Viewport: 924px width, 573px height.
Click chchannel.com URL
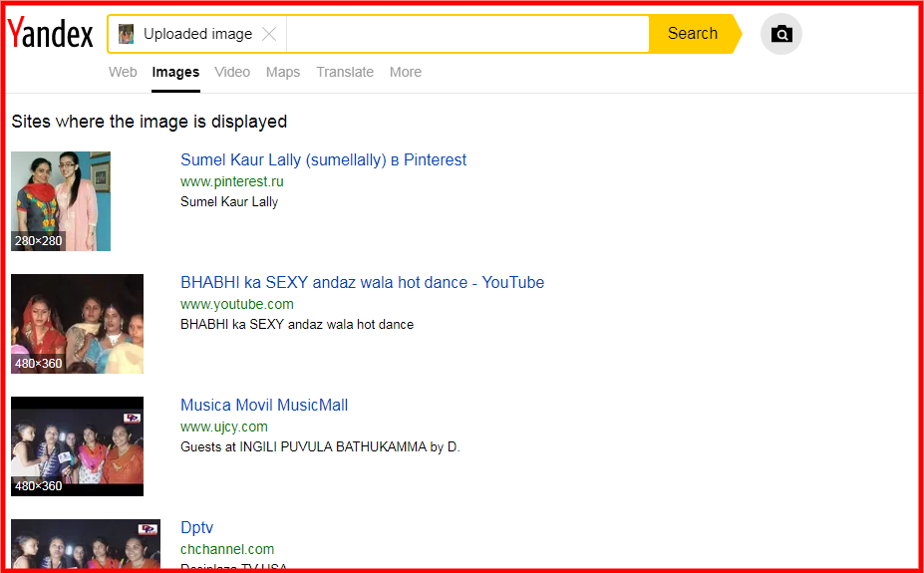227,549
